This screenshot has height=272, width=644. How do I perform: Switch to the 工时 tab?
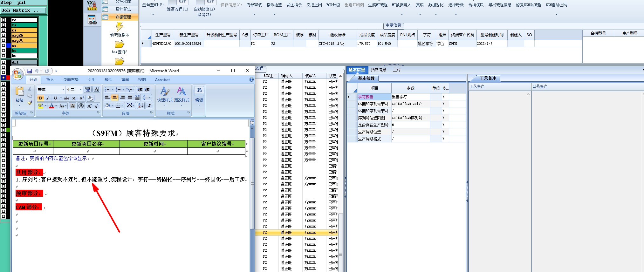[397, 70]
